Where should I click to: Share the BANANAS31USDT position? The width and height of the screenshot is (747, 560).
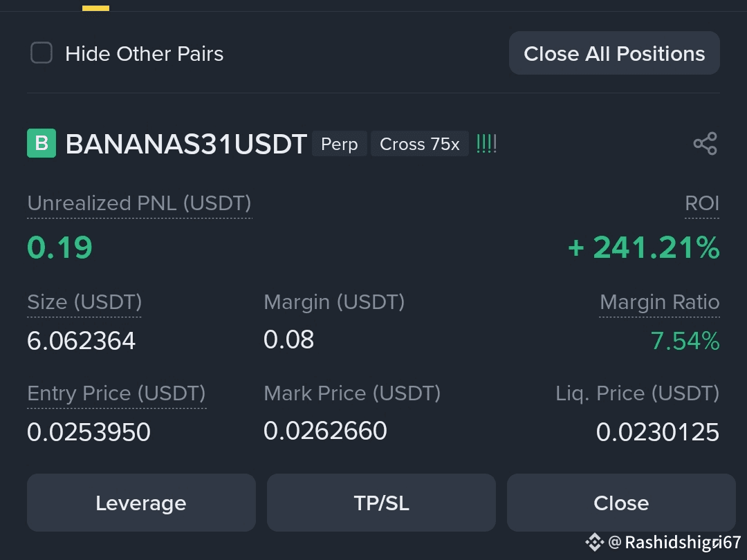[x=705, y=143]
